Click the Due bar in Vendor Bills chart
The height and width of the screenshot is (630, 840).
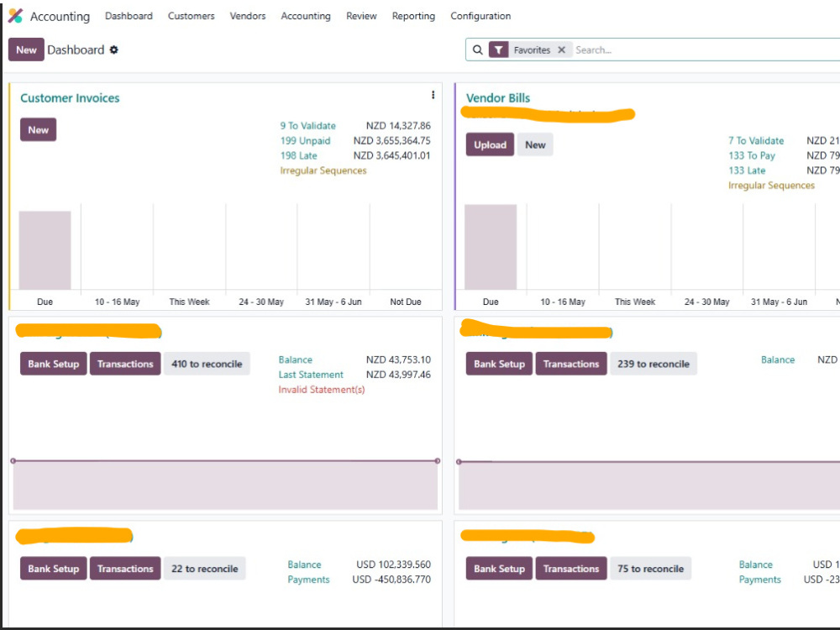(491, 247)
